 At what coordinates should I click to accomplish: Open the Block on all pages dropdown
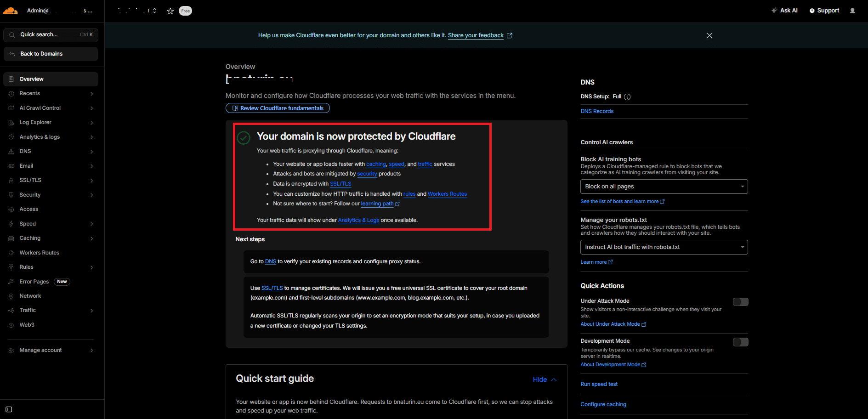(x=664, y=187)
